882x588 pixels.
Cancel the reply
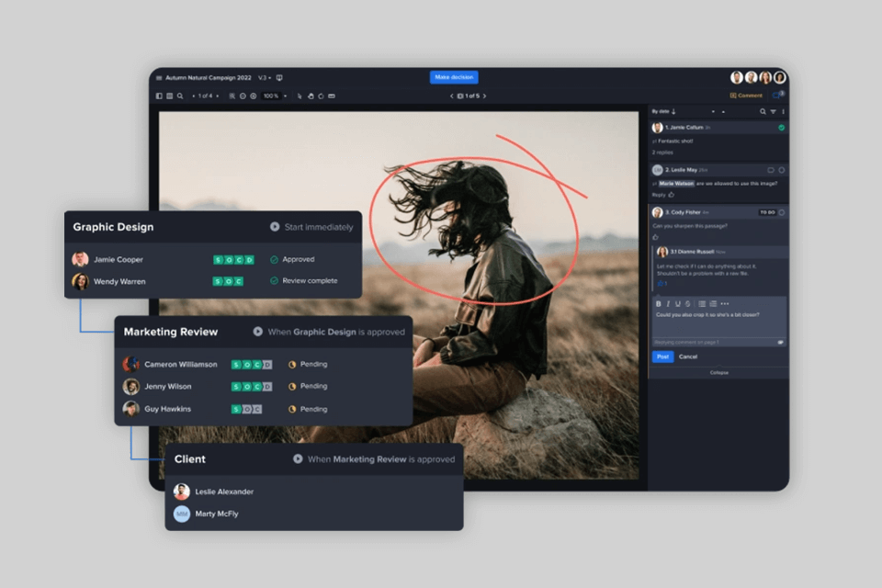[x=688, y=356]
